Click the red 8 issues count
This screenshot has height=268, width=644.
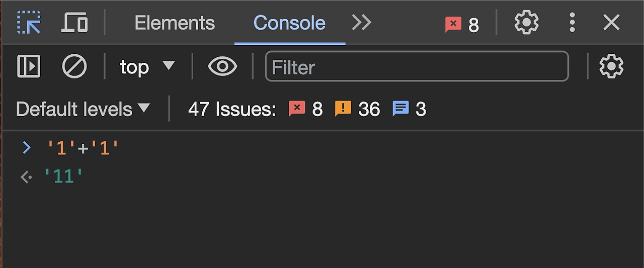click(x=306, y=109)
